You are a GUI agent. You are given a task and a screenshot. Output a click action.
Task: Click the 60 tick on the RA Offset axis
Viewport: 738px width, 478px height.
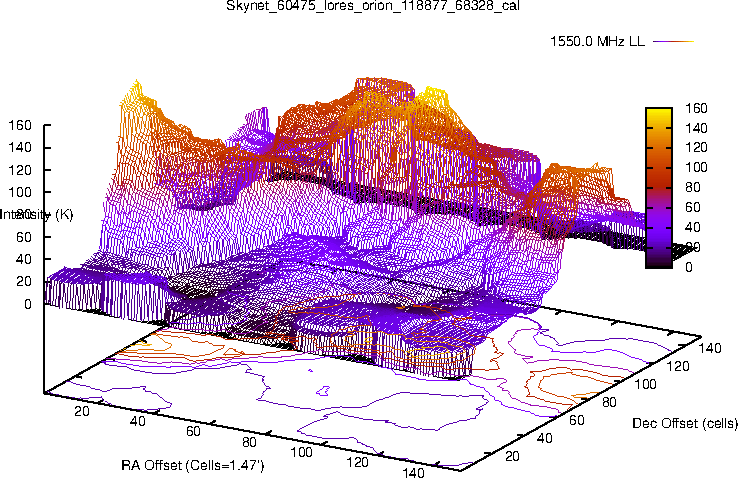193,431
